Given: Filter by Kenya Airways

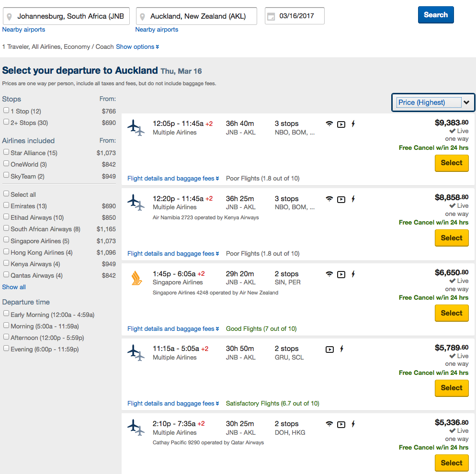Looking at the screenshot, I should click(6, 263).
